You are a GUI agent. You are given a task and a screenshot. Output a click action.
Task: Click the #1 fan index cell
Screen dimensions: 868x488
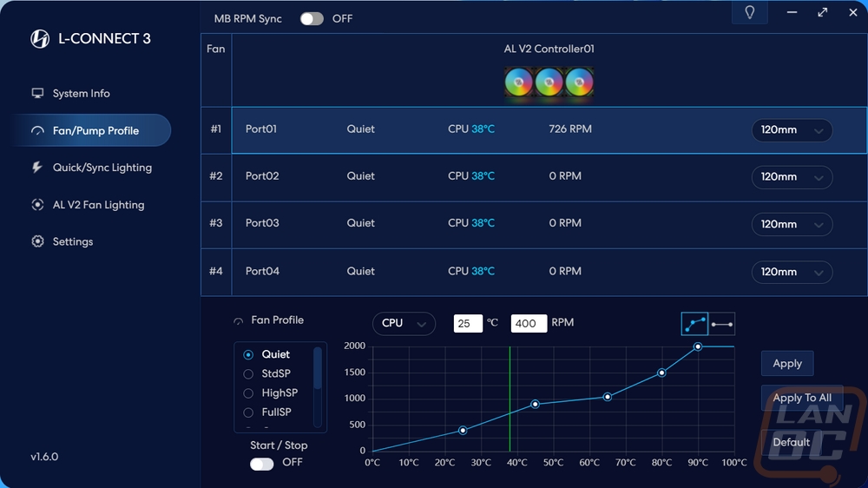coord(216,129)
